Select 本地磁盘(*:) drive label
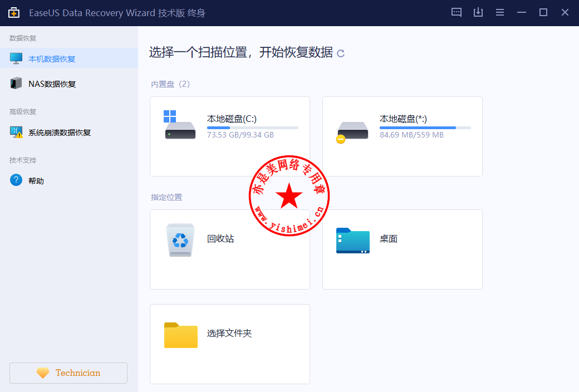 (x=403, y=119)
